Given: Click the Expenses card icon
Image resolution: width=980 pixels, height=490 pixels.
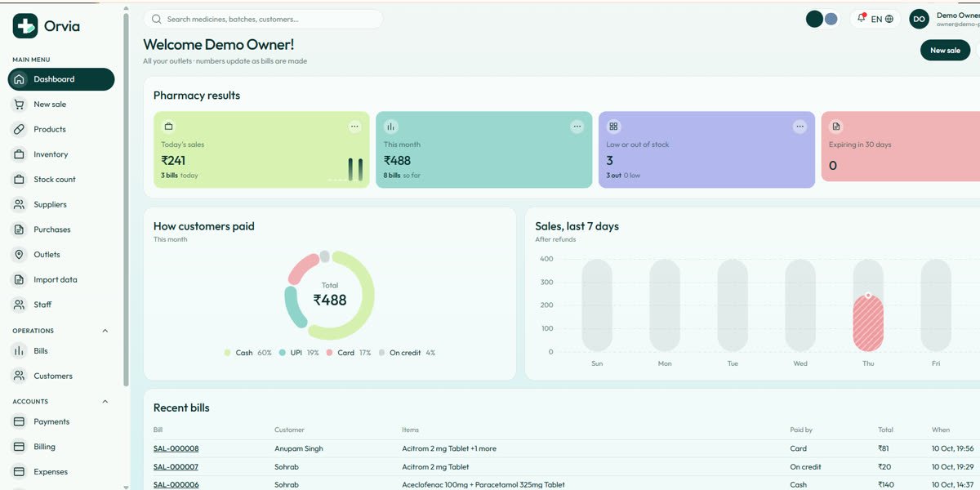Looking at the screenshot, I should 19,472.
